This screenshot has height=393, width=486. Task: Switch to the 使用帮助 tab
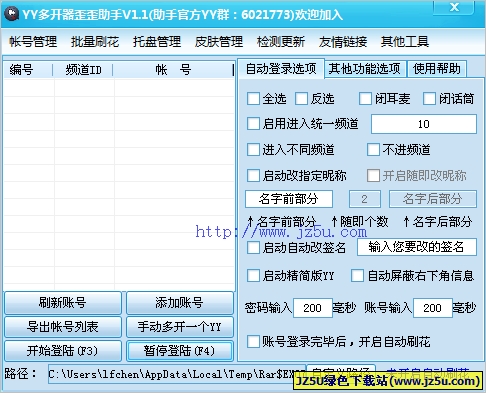point(437,69)
